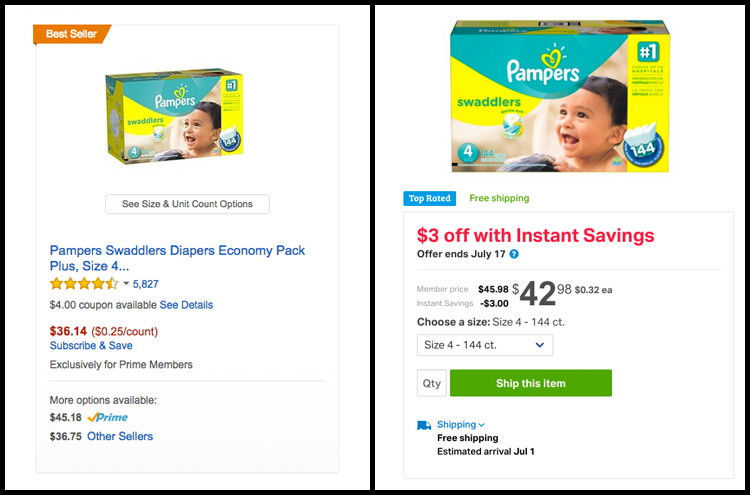
Task: Expand the Shipping details chevron
Action: pos(481,425)
